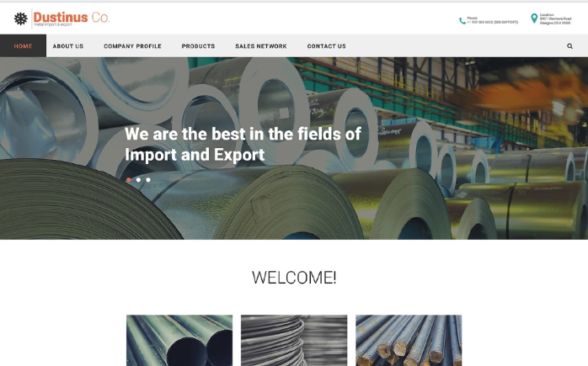Open the About Us page
The height and width of the screenshot is (366, 588).
(x=68, y=46)
